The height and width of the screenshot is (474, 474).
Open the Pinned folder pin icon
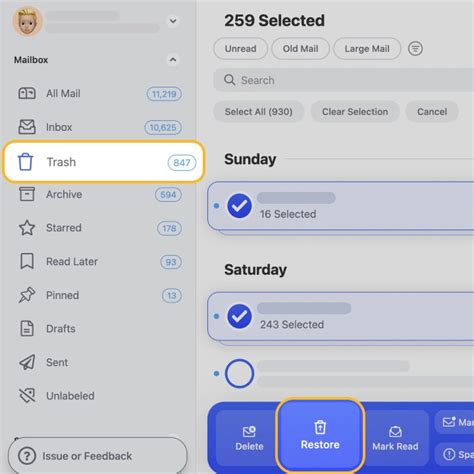27,295
